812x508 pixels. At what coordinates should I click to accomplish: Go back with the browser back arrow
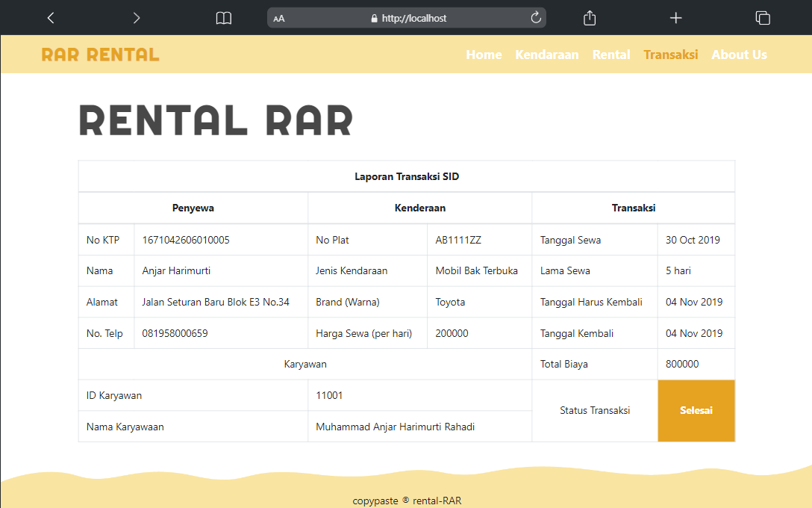click(50, 18)
